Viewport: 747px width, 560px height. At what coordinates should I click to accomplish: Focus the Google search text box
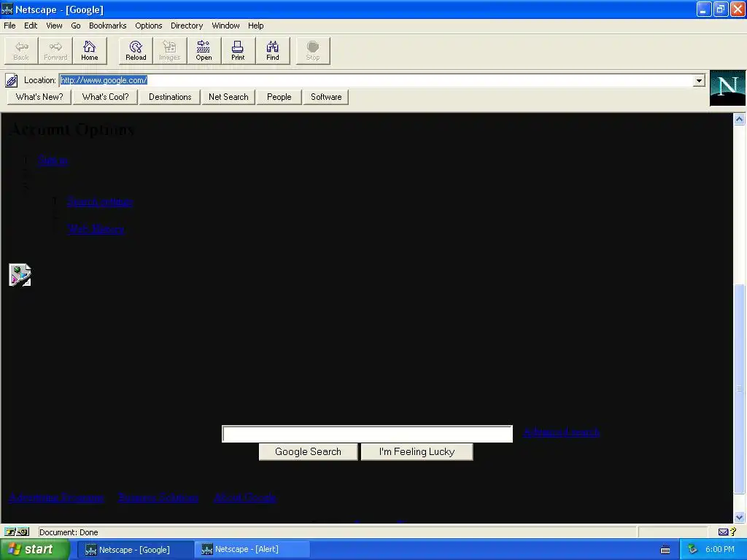[368, 434]
